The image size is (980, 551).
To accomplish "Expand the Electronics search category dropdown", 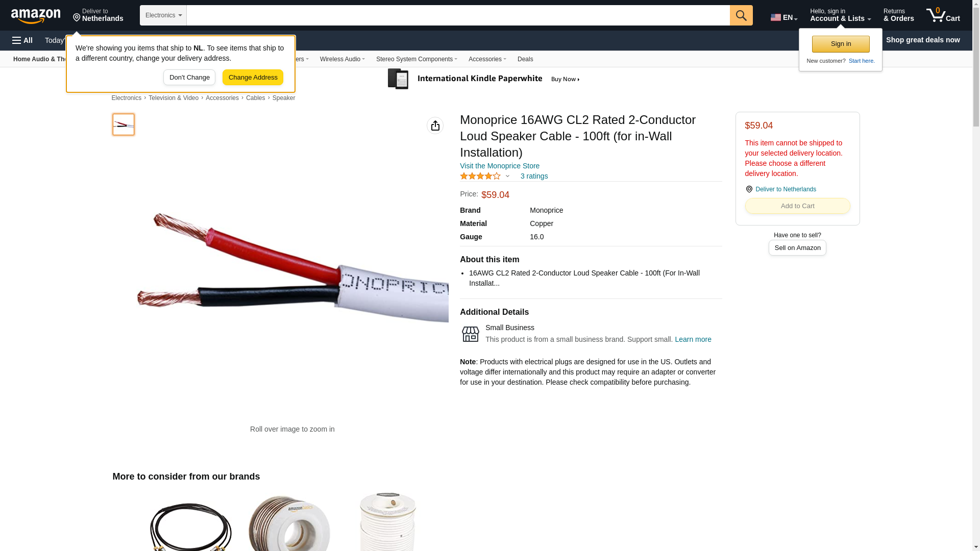I will click(163, 15).
